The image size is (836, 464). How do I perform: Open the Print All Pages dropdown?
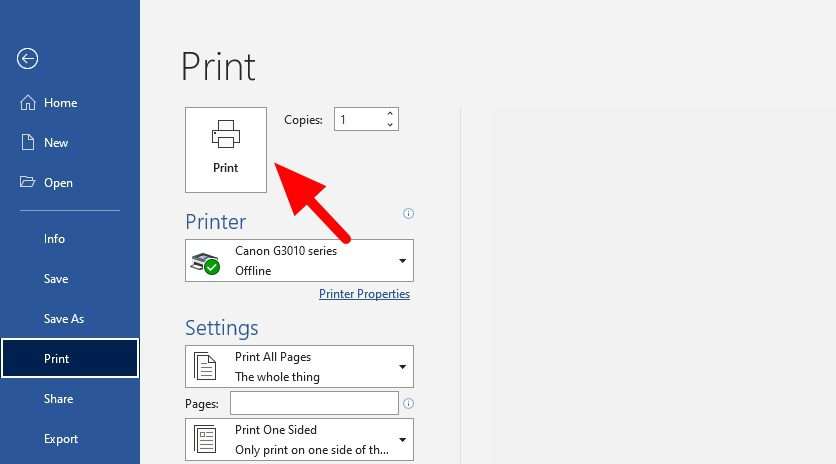pos(402,367)
